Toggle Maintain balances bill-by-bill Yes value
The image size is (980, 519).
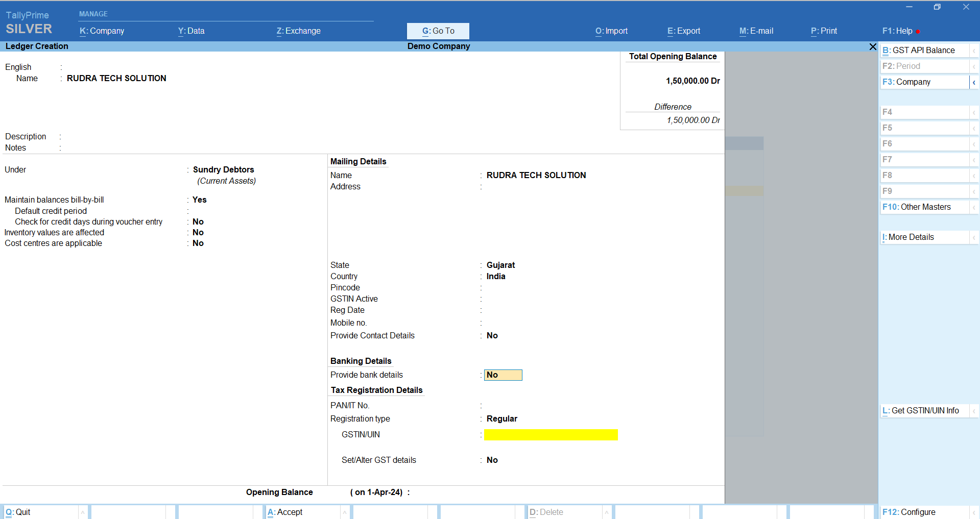pos(200,200)
